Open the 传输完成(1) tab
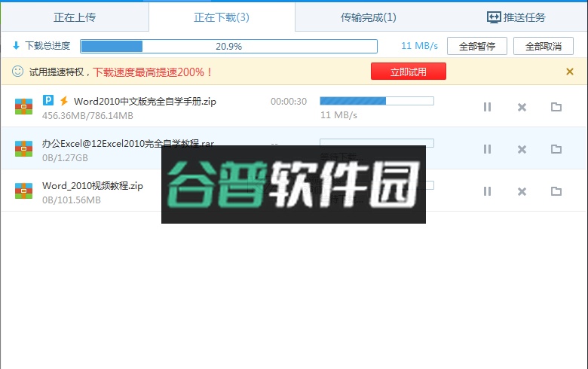The height and width of the screenshot is (369, 588). [x=368, y=17]
